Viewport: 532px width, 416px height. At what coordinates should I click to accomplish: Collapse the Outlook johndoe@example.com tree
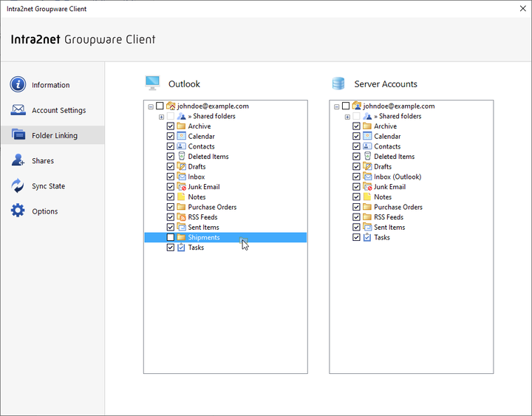coord(151,106)
